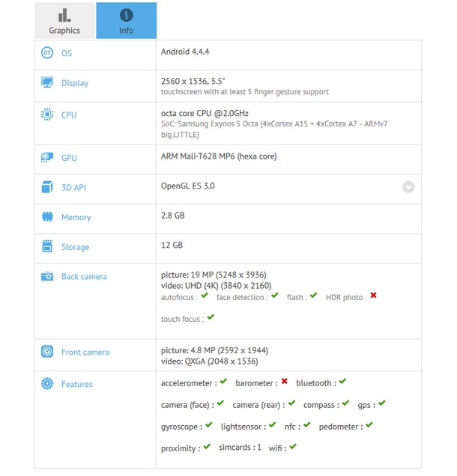The height and width of the screenshot is (476, 457).
Task: Open the 3D API label link
Action: [x=74, y=188]
